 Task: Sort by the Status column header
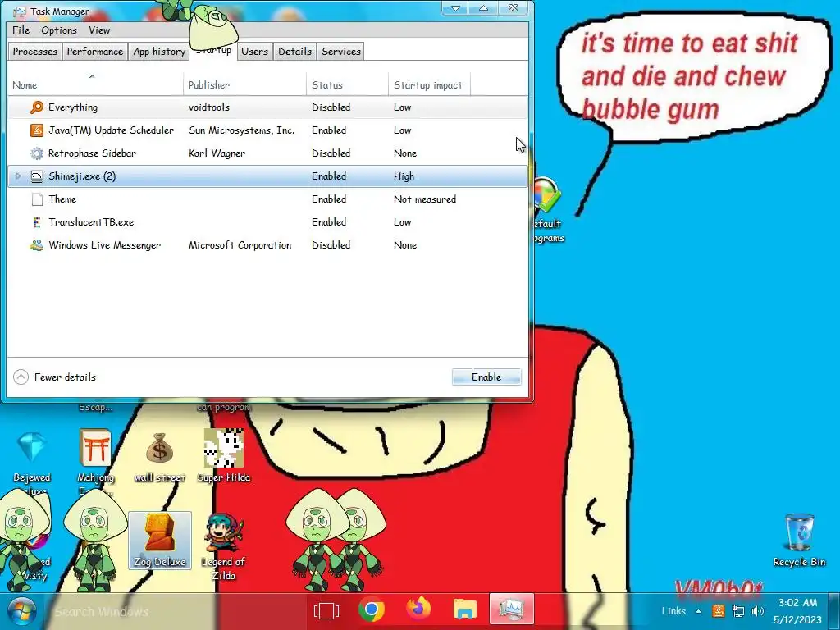click(x=348, y=84)
